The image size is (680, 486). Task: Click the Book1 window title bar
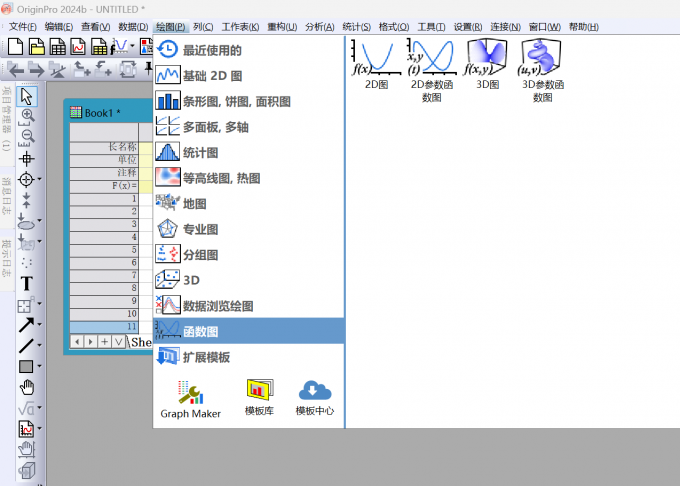(x=108, y=113)
